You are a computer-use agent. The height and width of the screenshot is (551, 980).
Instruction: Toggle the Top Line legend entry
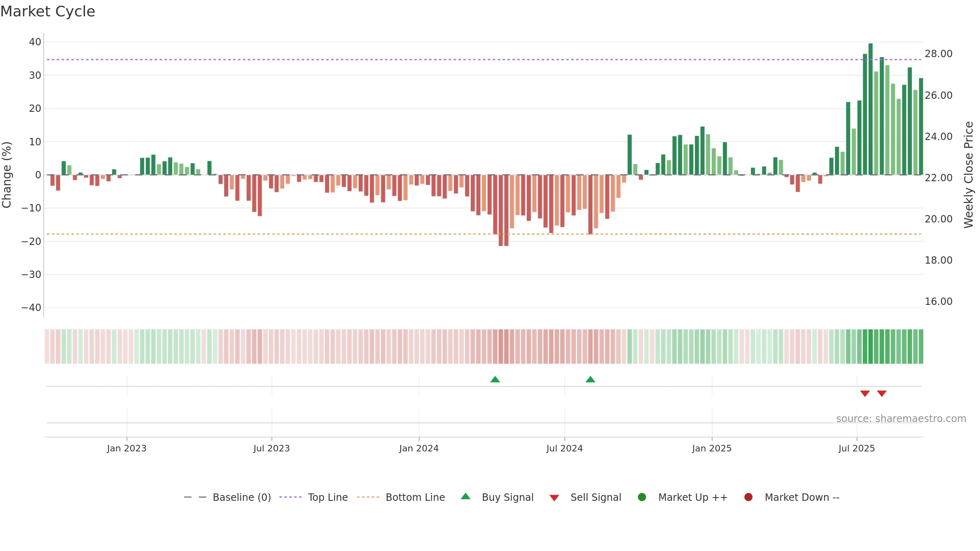pyautogui.click(x=314, y=497)
